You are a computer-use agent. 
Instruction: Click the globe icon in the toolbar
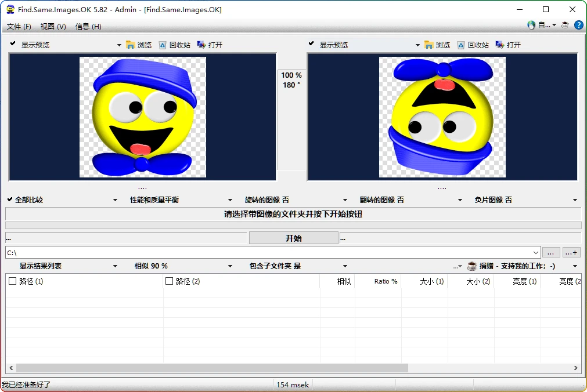point(530,25)
